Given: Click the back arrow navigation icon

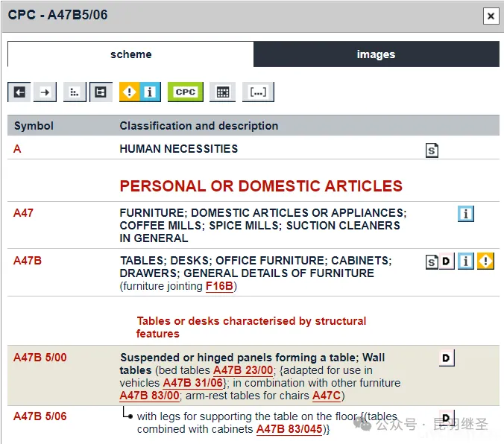Looking at the screenshot, I should [x=19, y=92].
